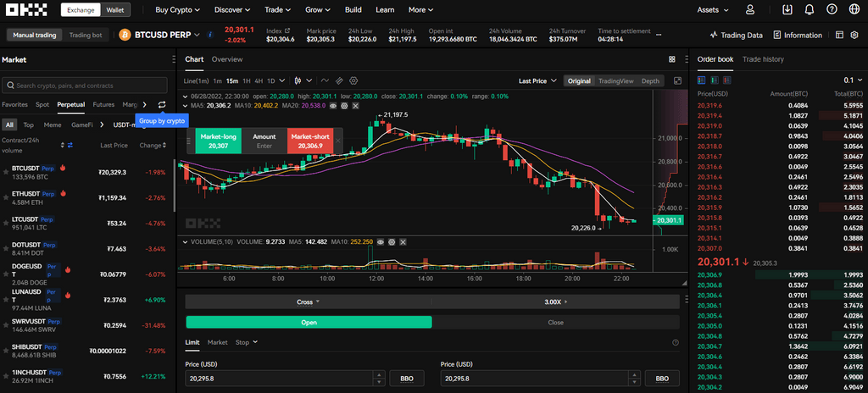Click the chart grid layout icon
Viewport: 868px width, 393px height.
coord(672,59)
